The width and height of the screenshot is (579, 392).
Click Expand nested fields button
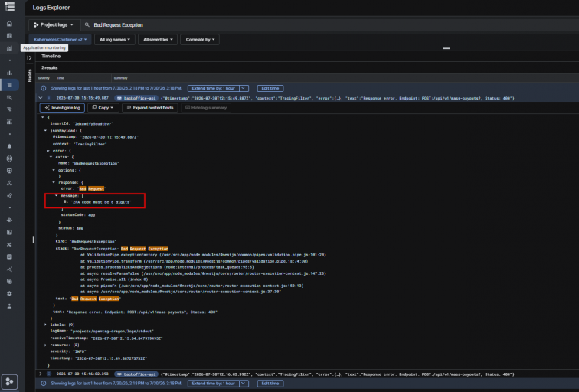pos(150,108)
